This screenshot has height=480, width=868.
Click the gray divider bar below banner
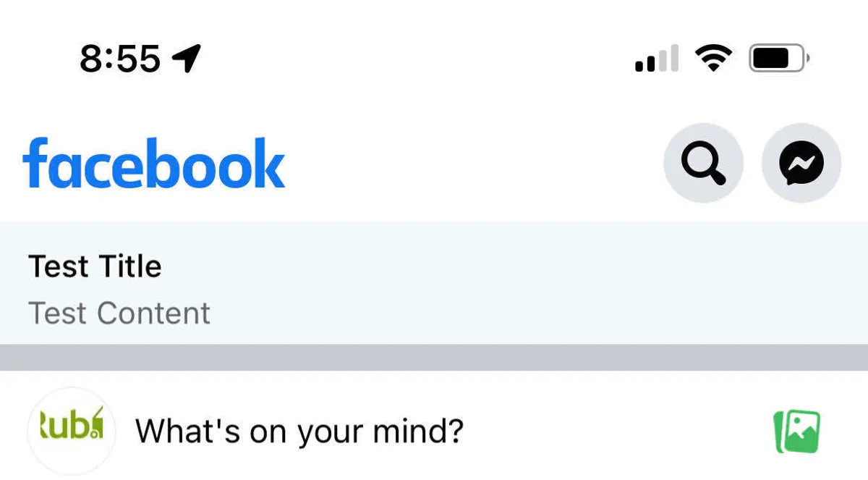tap(434, 358)
